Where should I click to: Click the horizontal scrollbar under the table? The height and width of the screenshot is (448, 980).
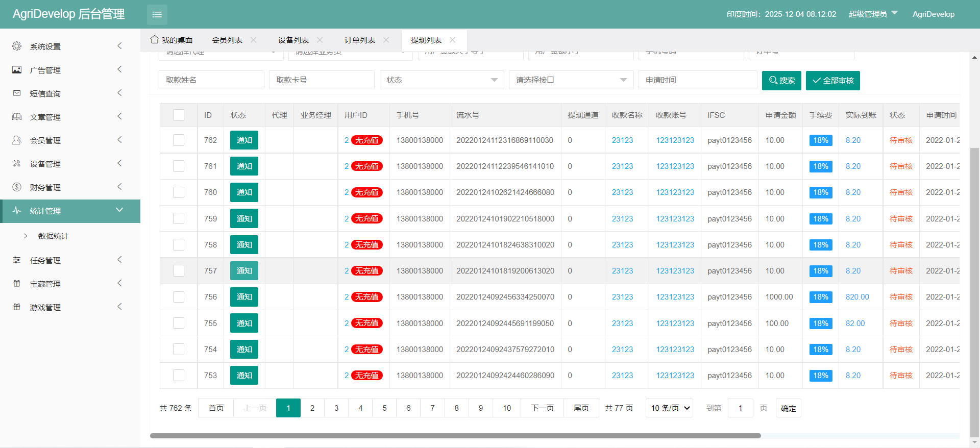coord(455,436)
